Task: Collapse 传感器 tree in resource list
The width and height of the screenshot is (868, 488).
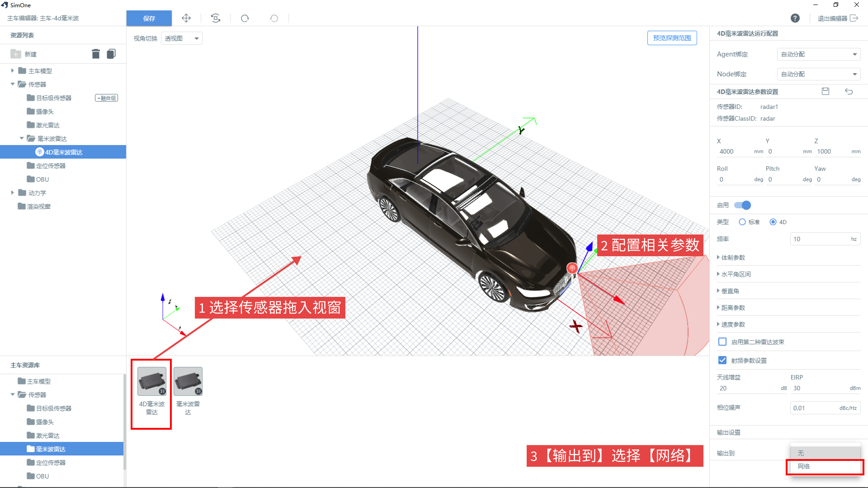Action: pos(12,84)
